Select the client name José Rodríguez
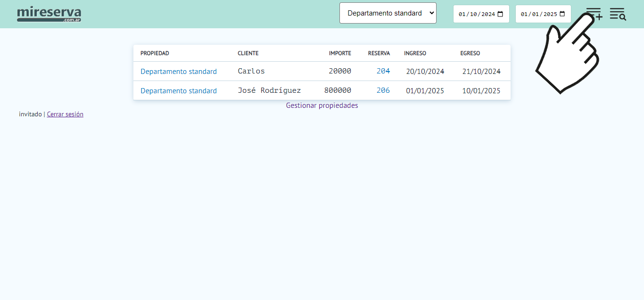This screenshot has width=644, height=300. point(269,90)
